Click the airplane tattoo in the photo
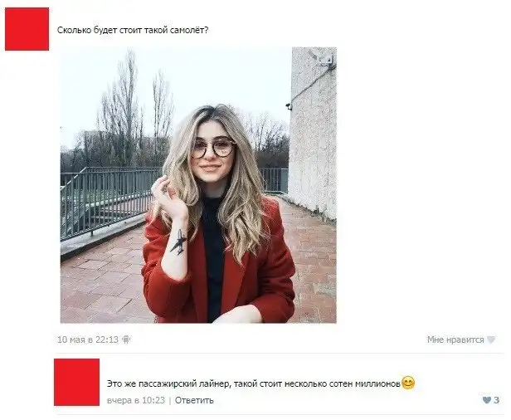Screen dimensions: 511x420 point(178,242)
